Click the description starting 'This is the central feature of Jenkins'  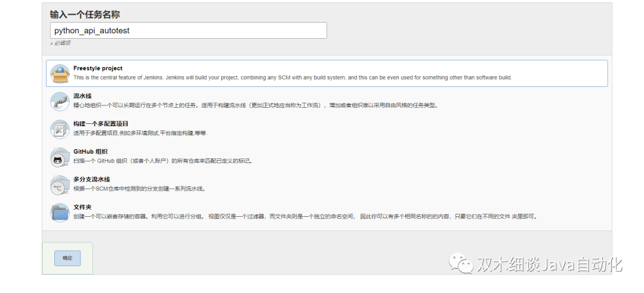(x=292, y=77)
